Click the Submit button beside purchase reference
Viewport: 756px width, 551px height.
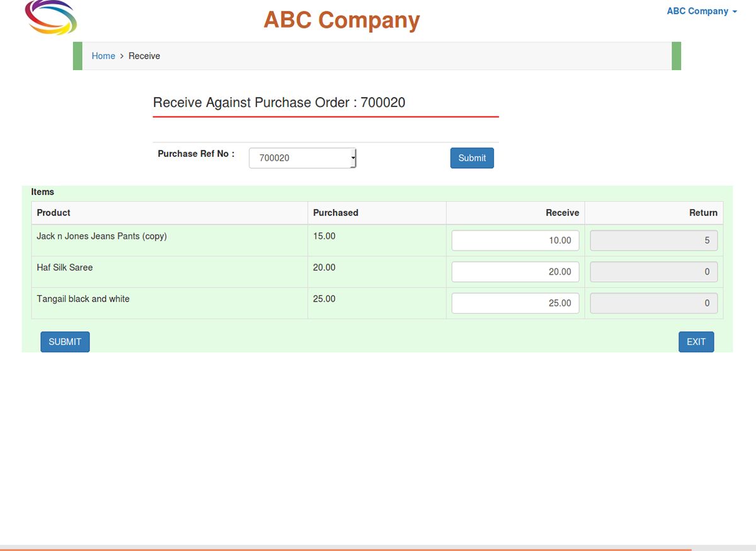point(472,158)
